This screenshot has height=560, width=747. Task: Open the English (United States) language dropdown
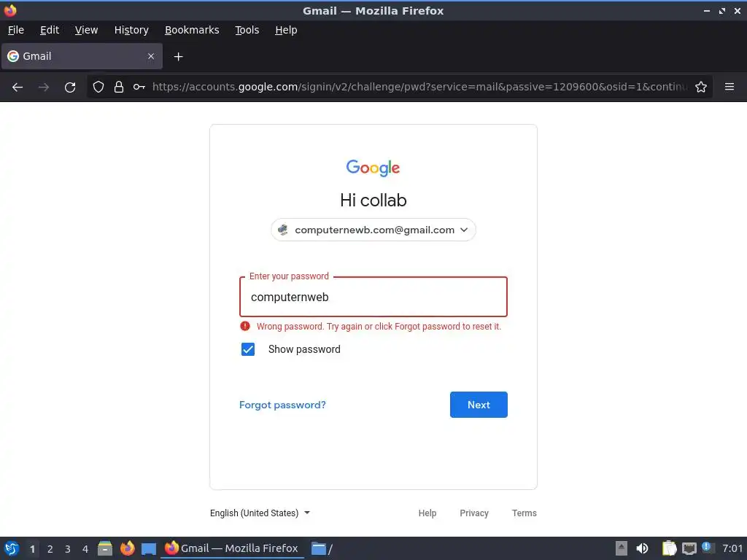[260, 513]
